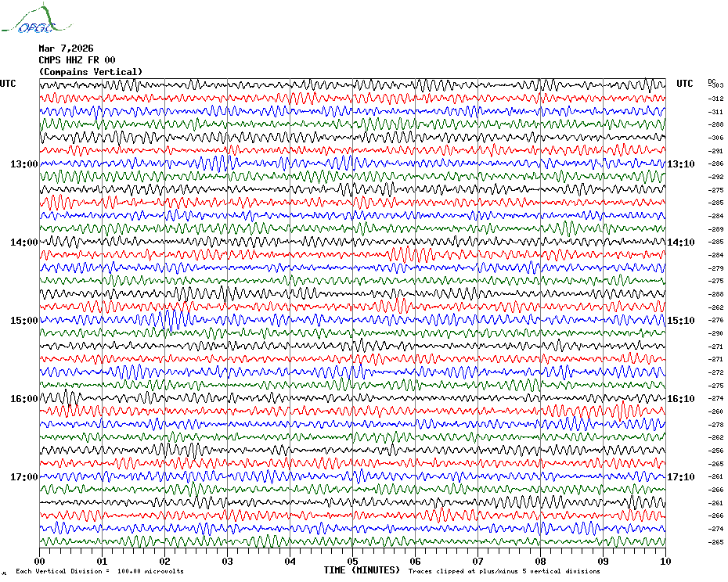This screenshot has height=582, width=728.
Task: Click the 17:00 row time label
Action: [24, 477]
